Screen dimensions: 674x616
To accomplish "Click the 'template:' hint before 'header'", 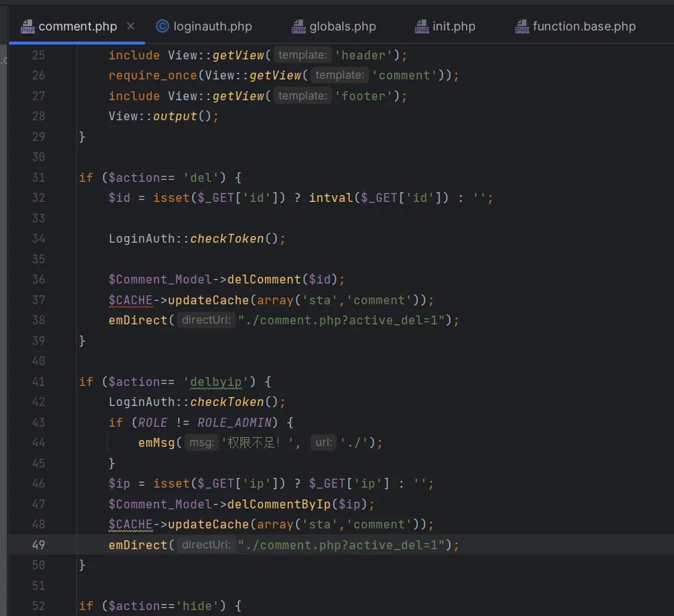I will [302, 55].
